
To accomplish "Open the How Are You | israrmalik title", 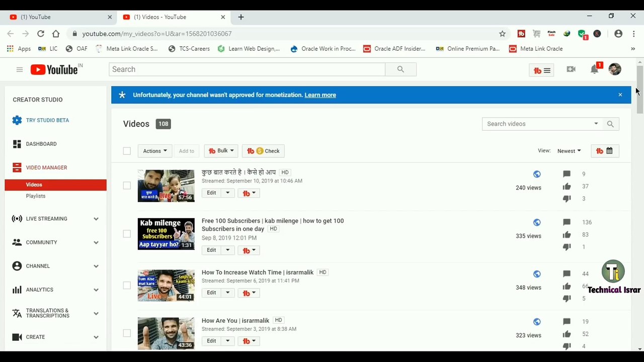I will coord(235,320).
